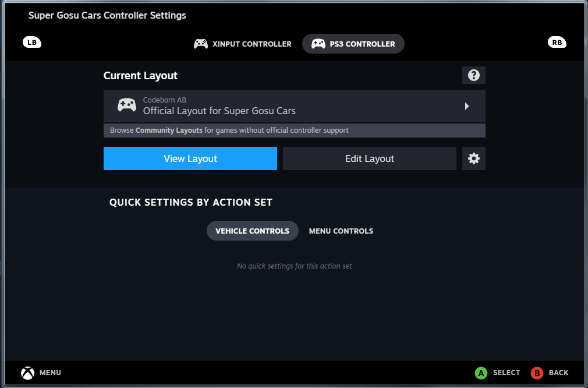Click the XInput Controller gamepad icon
This screenshot has height=388, width=588.
tap(201, 44)
